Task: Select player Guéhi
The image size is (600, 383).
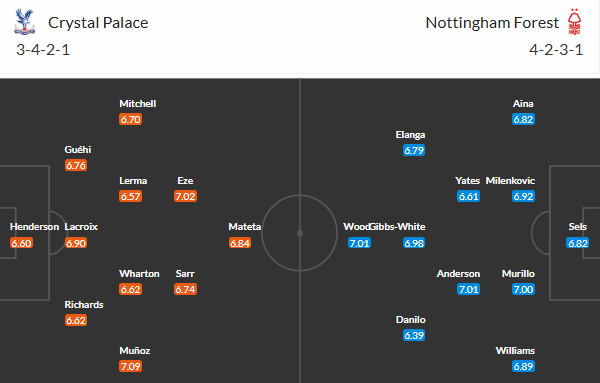Action: pyautogui.click(x=78, y=150)
